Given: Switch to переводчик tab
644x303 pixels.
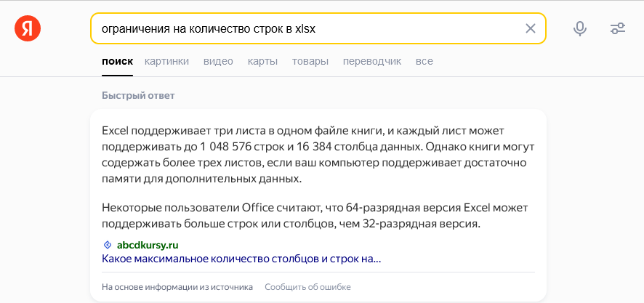Looking at the screenshot, I should [372, 61].
